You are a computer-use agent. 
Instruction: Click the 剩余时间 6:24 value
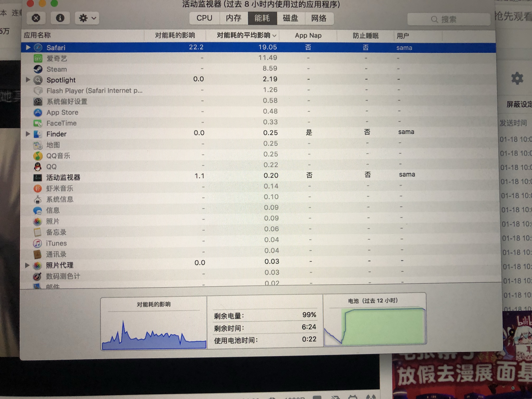tap(309, 327)
